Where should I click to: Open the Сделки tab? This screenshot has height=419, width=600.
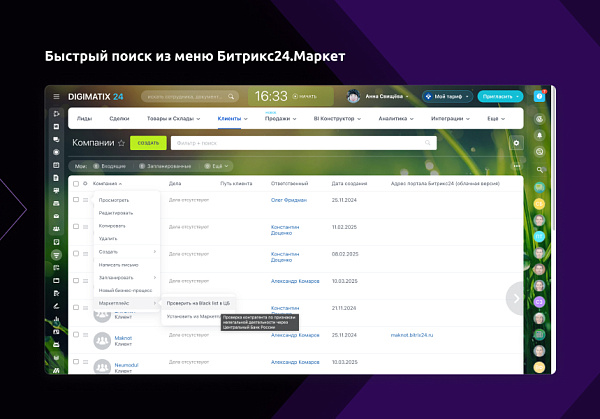[119, 119]
